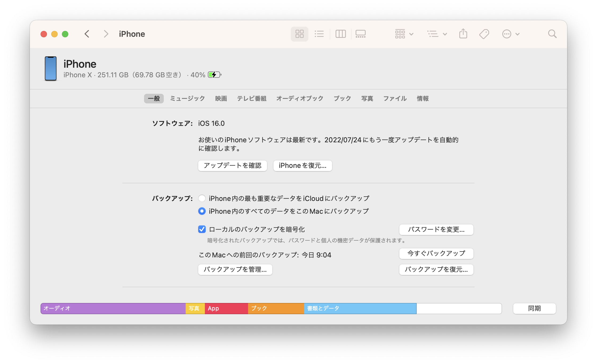Select the backup to this Mac radio
Image resolution: width=597 pixels, height=364 pixels.
[202, 211]
